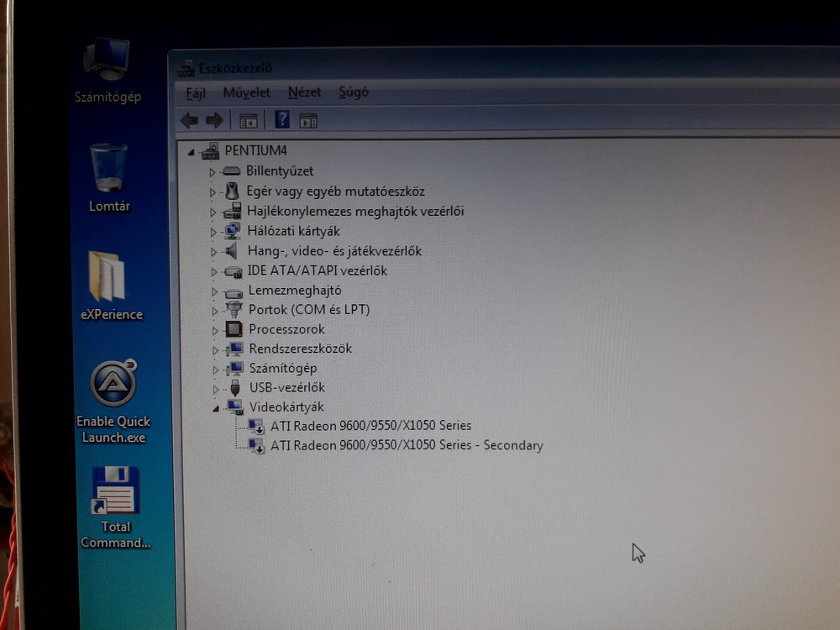The height and width of the screenshot is (630, 840).
Task: Click the Eszközkezelő window title text
Action: [x=235, y=68]
